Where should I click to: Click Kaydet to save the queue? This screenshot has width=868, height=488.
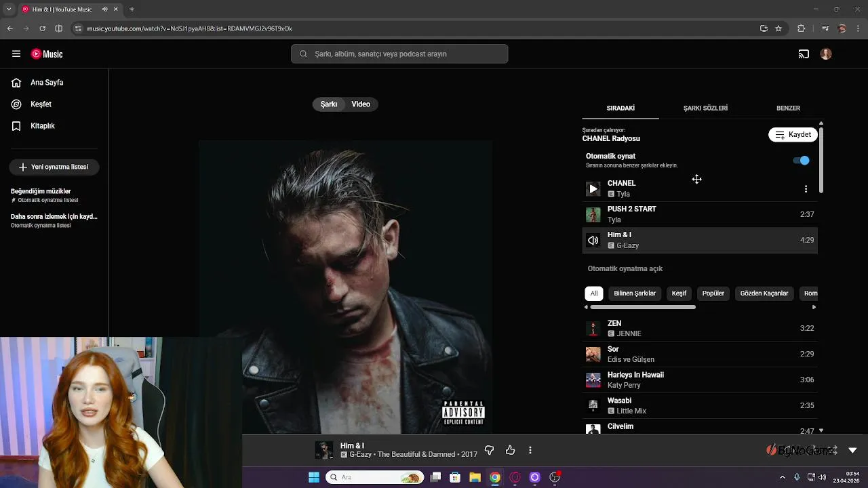click(793, 135)
